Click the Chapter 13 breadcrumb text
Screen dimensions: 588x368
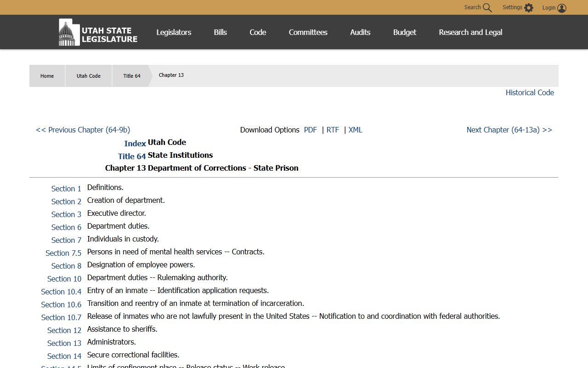pos(171,75)
